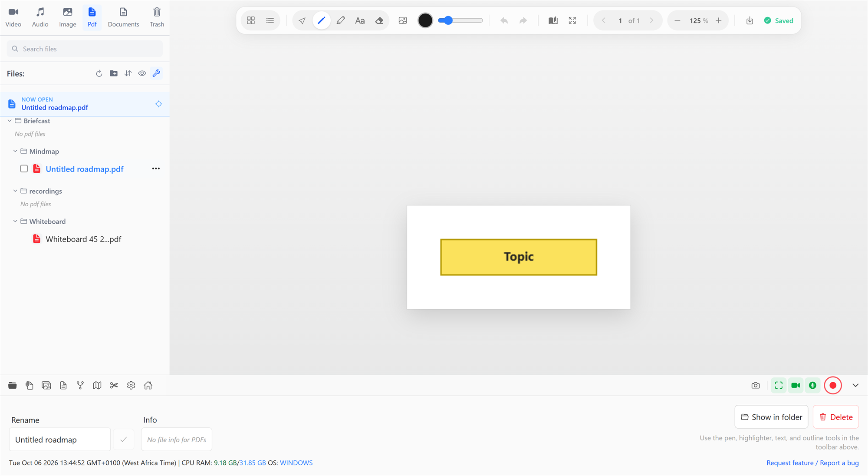868x476 pixels.
Task: Click Show in folder button
Action: [x=771, y=417]
